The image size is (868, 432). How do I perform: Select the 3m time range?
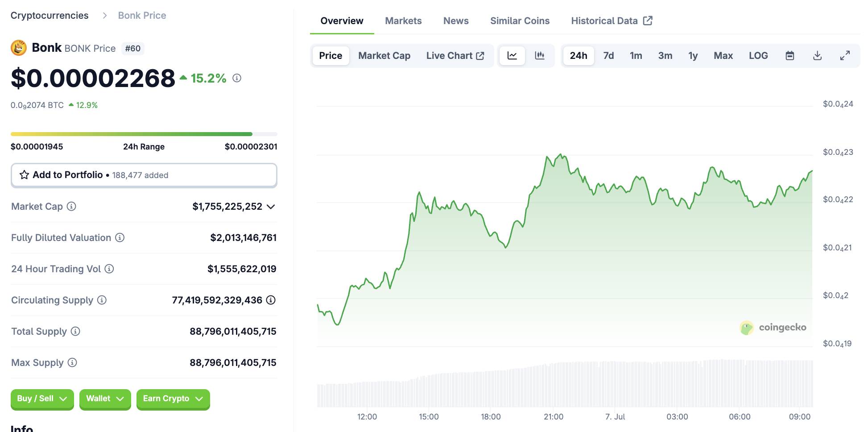[665, 56]
